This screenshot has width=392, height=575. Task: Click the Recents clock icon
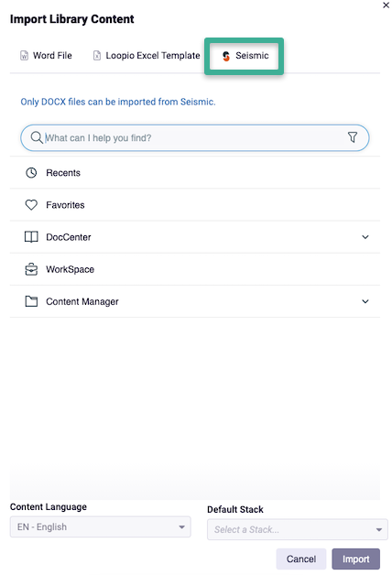coord(31,173)
